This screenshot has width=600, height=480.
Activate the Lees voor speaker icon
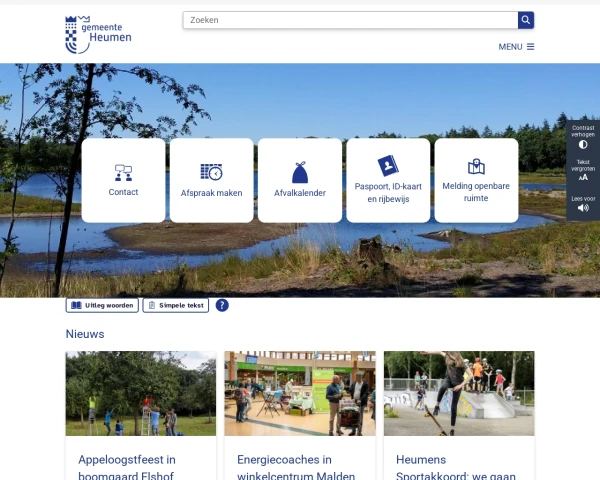click(x=583, y=208)
